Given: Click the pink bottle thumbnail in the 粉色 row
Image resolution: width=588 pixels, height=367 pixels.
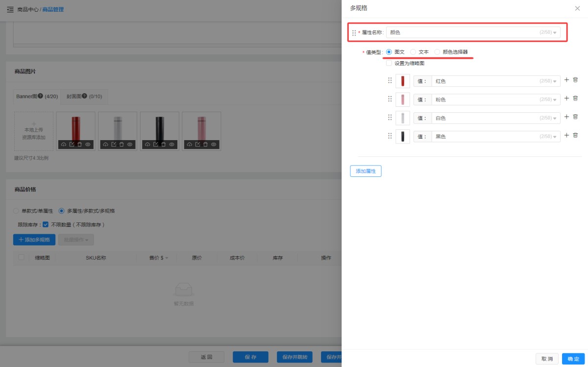Looking at the screenshot, I should tap(403, 99).
